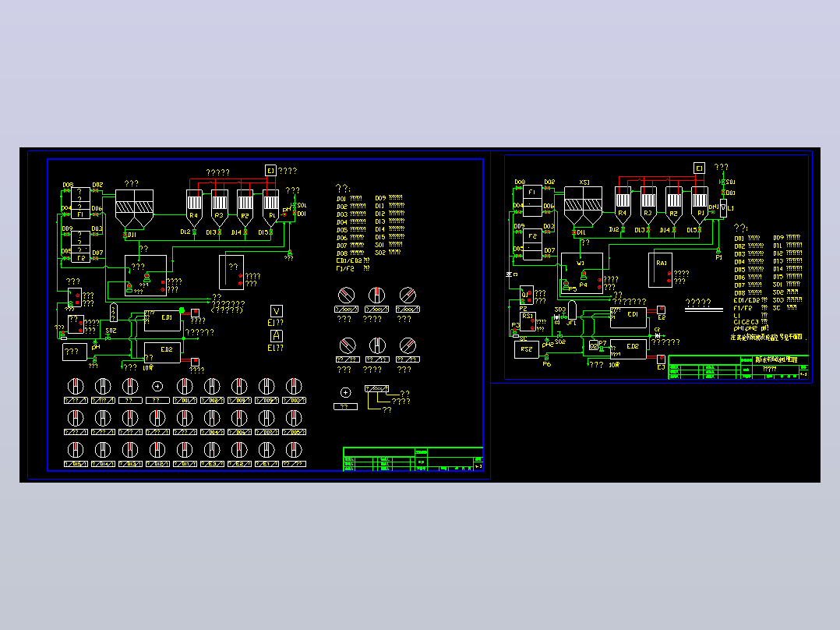Select the selector switch labelled ?/E3/?
Image resolution: width=840 pixels, height=630 pixels.
(212, 450)
